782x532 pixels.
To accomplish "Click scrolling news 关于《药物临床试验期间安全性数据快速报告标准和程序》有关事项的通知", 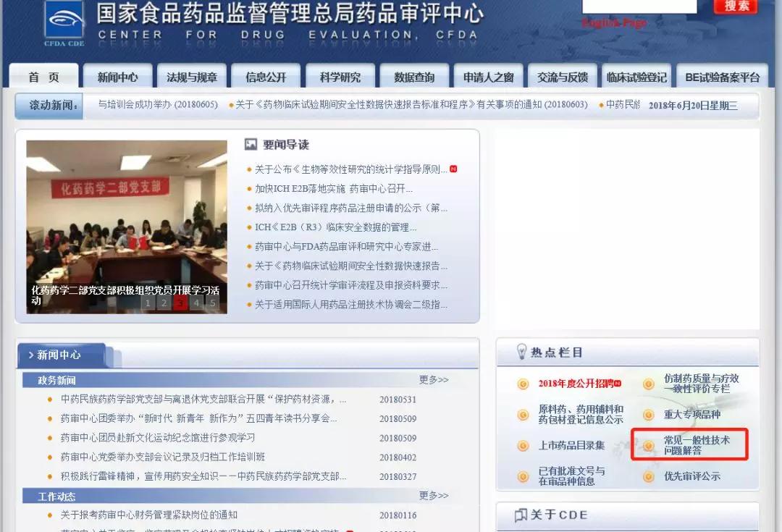I will 411,105.
